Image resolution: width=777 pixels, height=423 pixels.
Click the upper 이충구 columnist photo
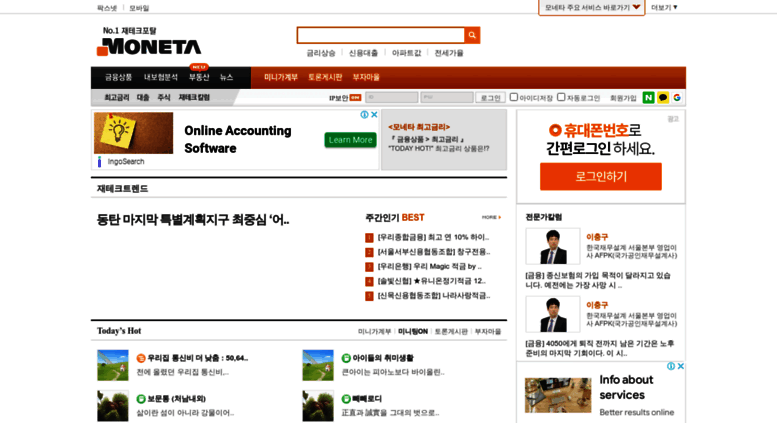click(x=553, y=246)
